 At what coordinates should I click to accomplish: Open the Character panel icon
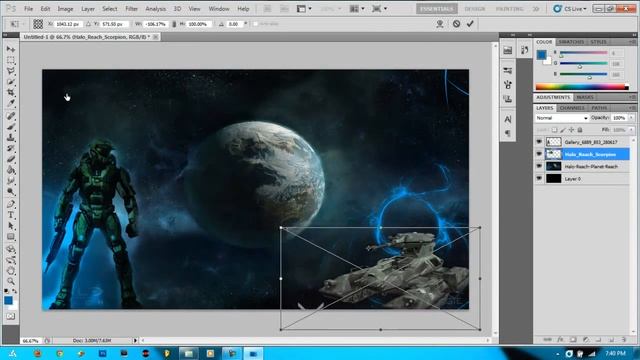pos(508,119)
